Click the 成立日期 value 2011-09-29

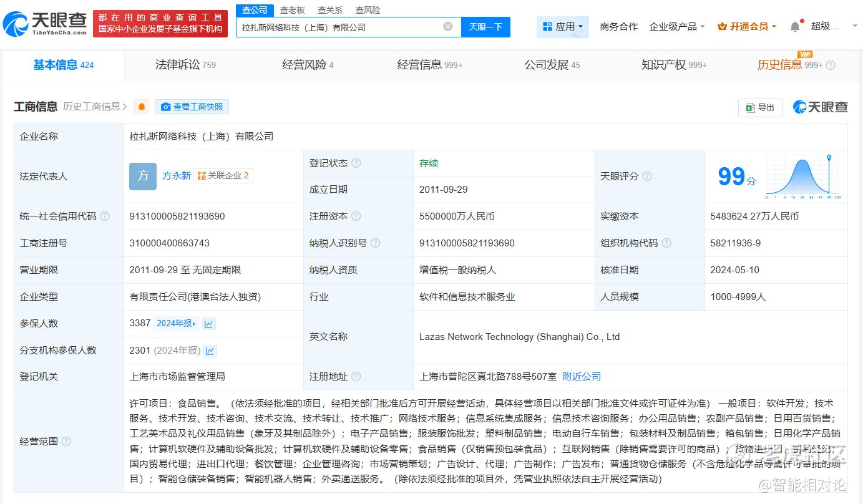point(443,190)
